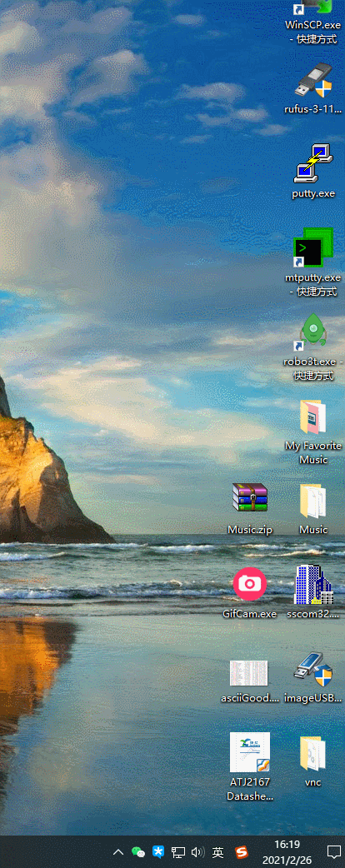Click the 'My Favorite Music' label text
Screen dimensions: 345x868
click(313, 452)
